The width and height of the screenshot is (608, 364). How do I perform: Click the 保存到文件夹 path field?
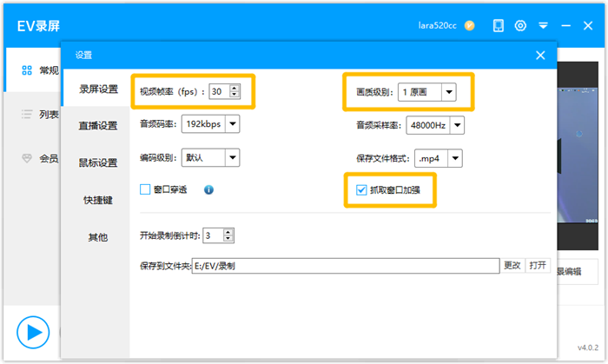[346, 266]
